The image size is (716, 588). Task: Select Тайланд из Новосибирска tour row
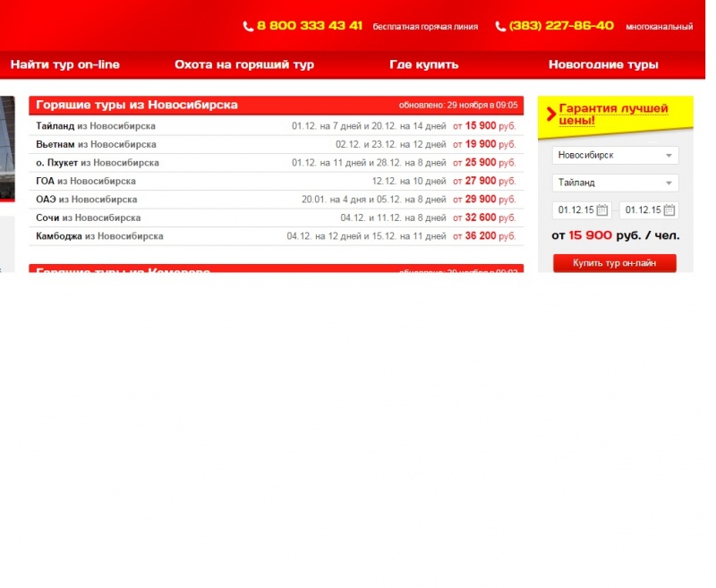tap(277, 126)
